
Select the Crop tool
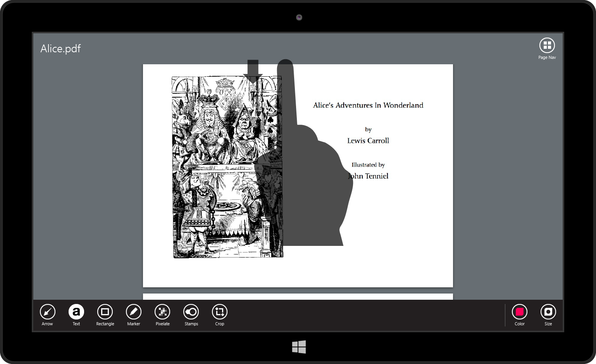[220, 312]
